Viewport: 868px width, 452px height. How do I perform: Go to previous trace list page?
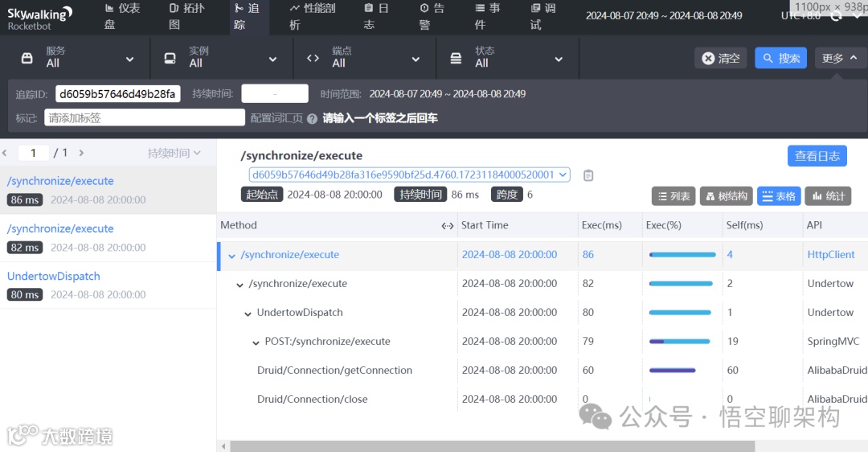click(5, 153)
